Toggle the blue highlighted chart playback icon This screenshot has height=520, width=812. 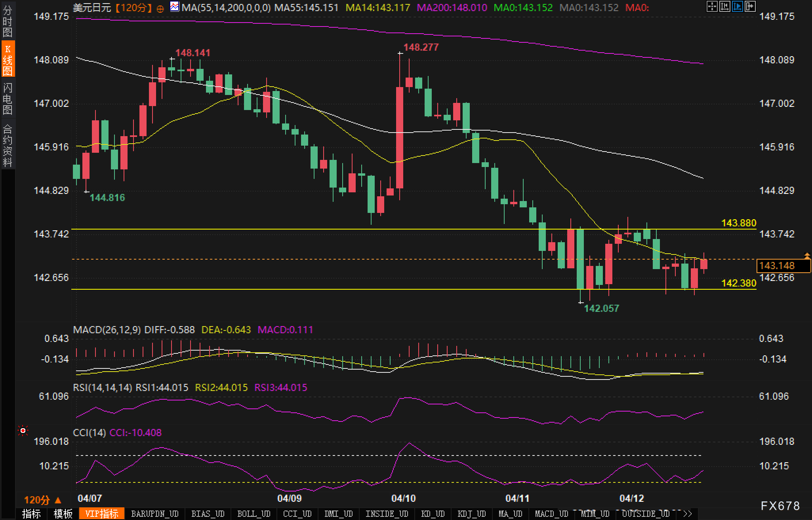pos(737,6)
